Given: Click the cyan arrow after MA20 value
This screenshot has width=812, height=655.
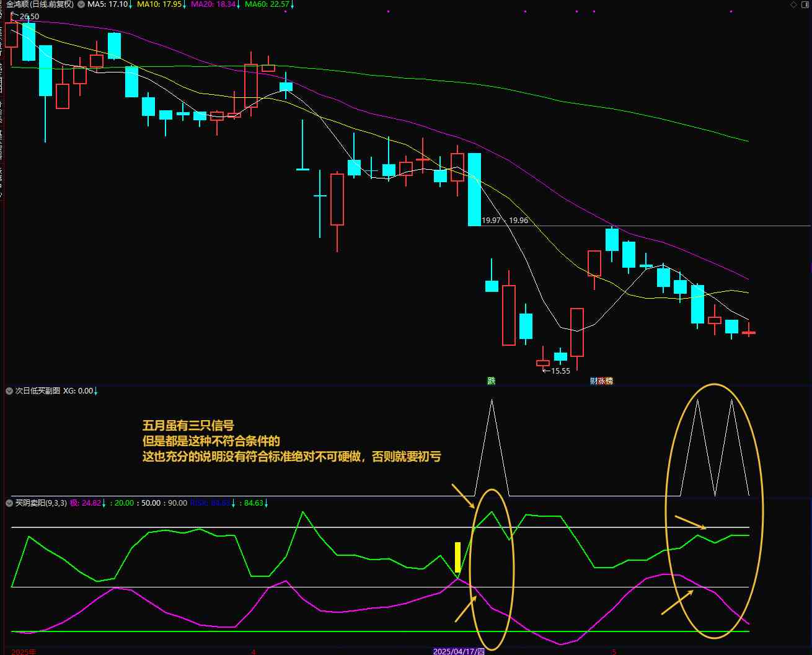Looking at the screenshot, I should tap(239, 5).
